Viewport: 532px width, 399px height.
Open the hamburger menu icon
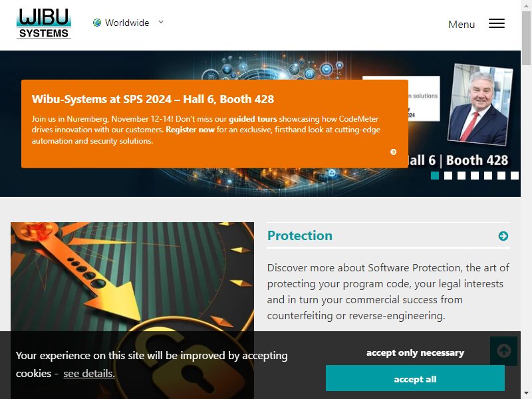click(x=497, y=23)
